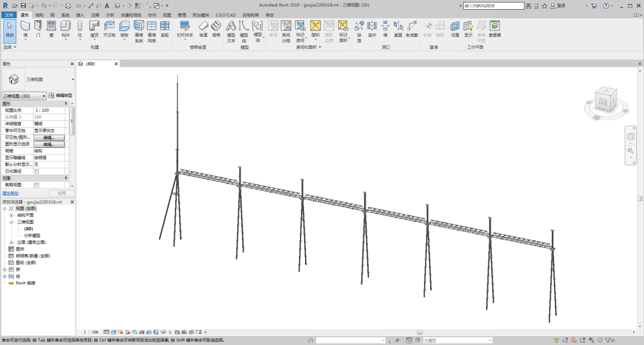The height and width of the screenshot is (345, 644).
Task: Open the 文件 menu
Action: pos(9,15)
